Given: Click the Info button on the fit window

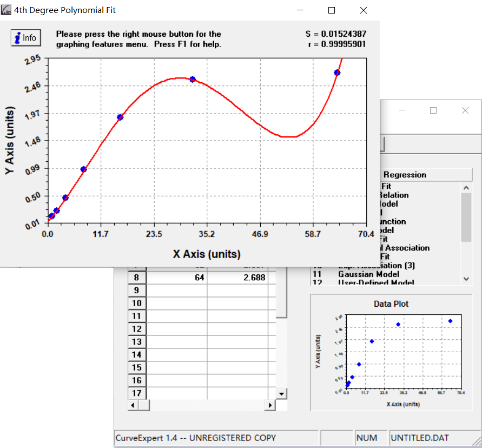Looking at the screenshot, I should (x=25, y=37).
